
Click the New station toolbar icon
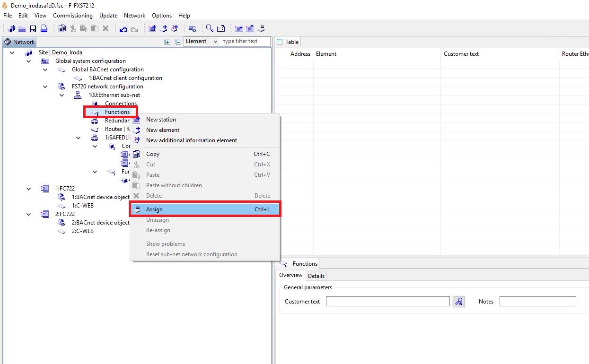coord(152,29)
